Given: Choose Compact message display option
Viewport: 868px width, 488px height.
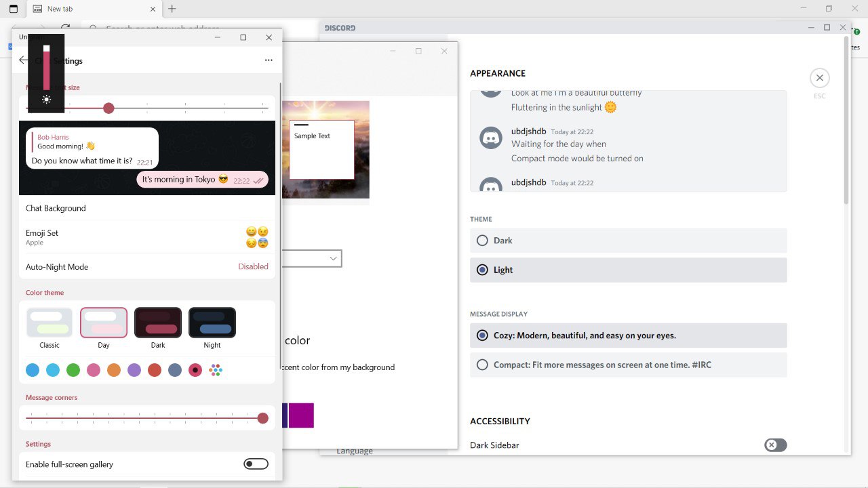Looking at the screenshot, I should click(x=628, y=365).
